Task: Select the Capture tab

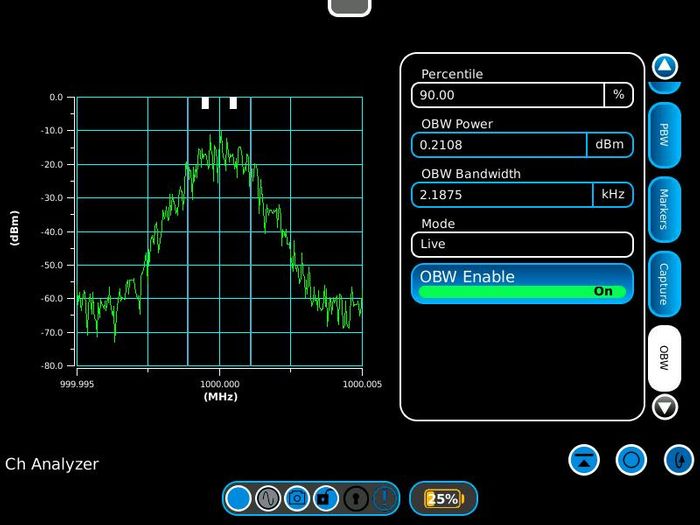Action: [663, 283]
